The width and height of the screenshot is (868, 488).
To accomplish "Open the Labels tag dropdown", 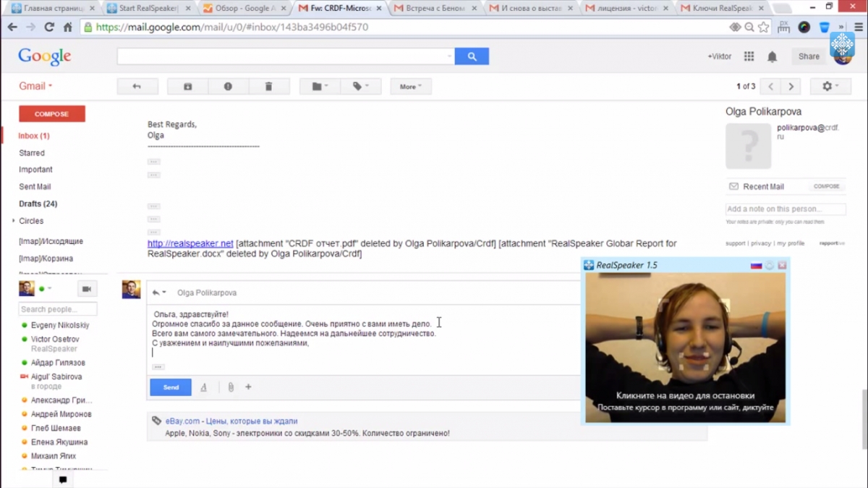I will pos(360,87).
